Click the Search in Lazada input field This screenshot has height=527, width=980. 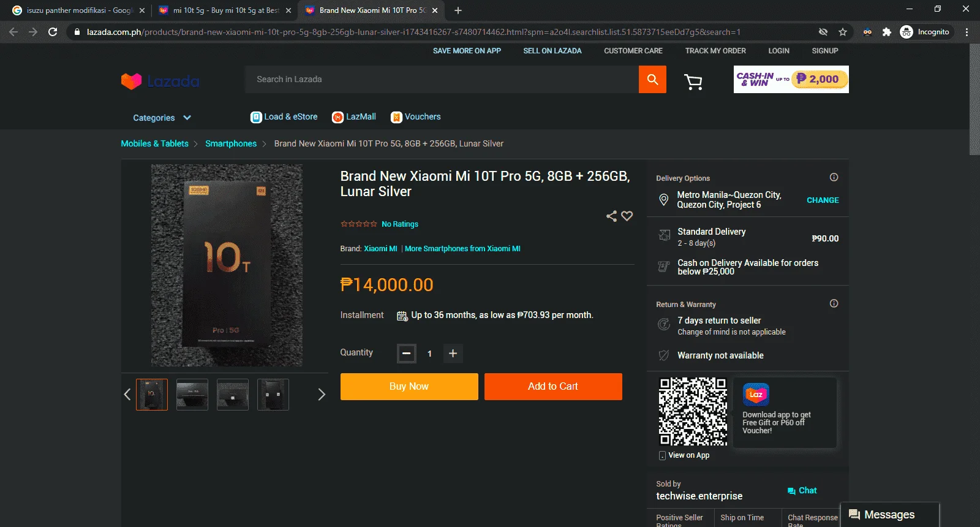[x=442, y=80]
